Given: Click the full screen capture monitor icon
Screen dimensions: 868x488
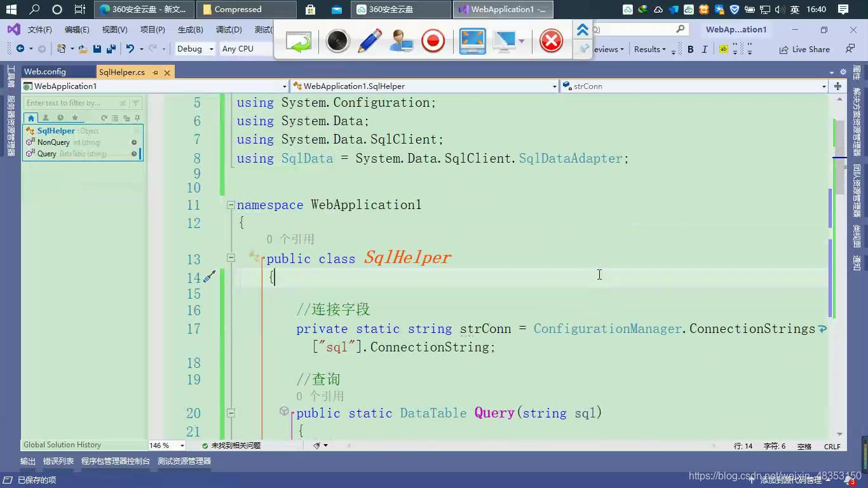Looking at the screenshot, I should (473, 42).
